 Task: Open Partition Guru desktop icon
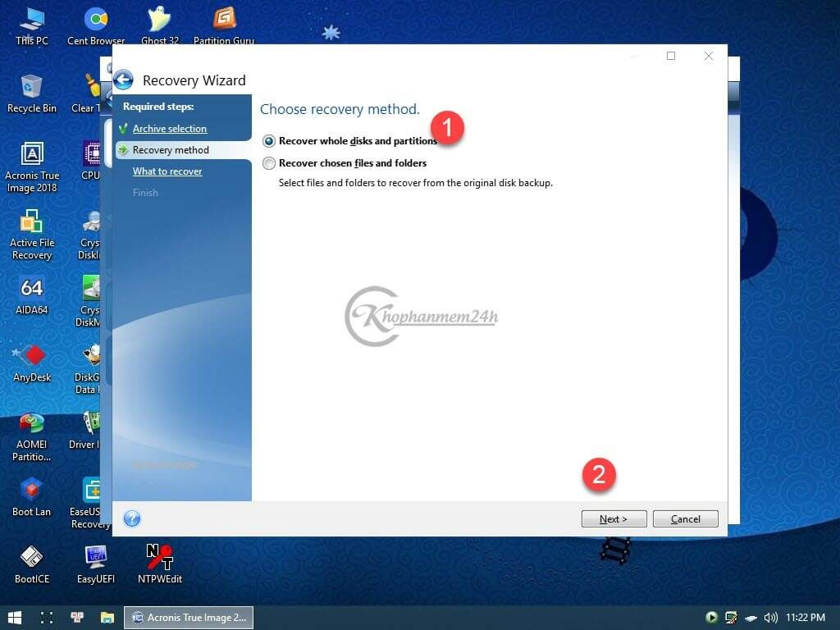pyautogui.click(x=223, y=20)
